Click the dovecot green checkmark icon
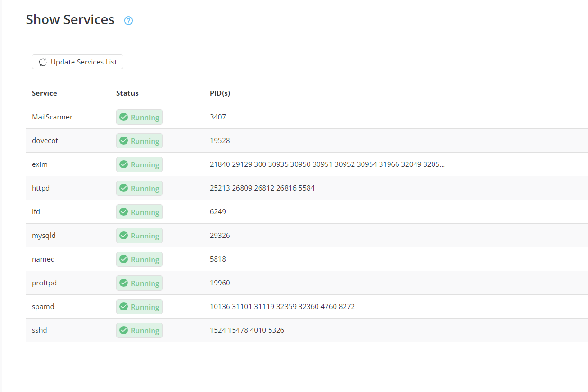The width and height of the screenshot is (588, 392). [x=124, y=141]
